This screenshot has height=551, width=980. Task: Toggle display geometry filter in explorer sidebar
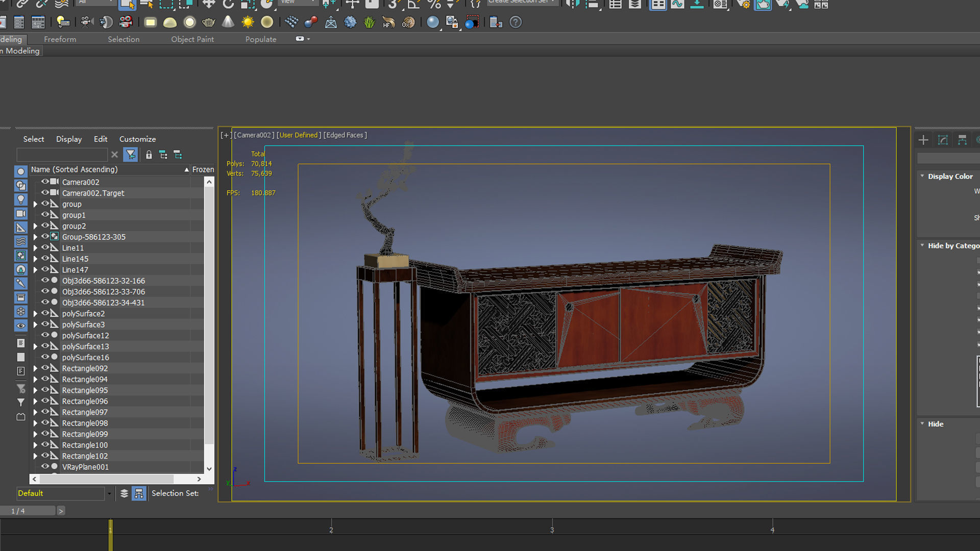[x=20, y=171]
